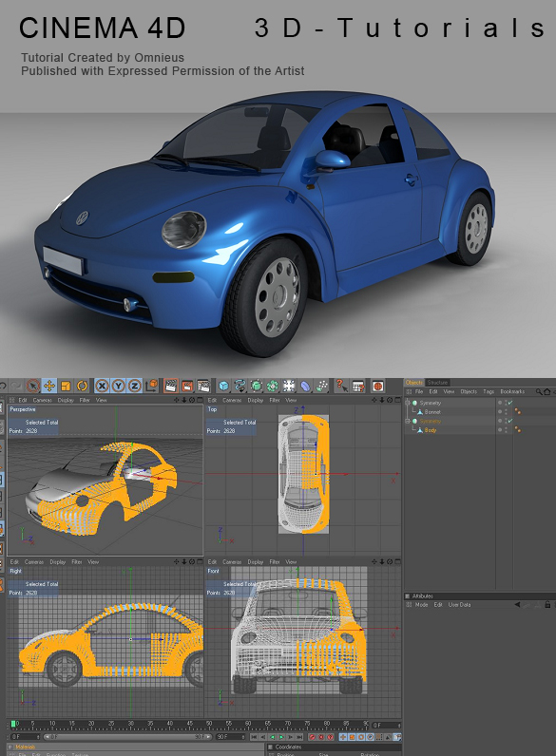Disable the first Symmetry object's checkmark
Viewport: 556px width, 756px height.
click(x=510, y=403)
